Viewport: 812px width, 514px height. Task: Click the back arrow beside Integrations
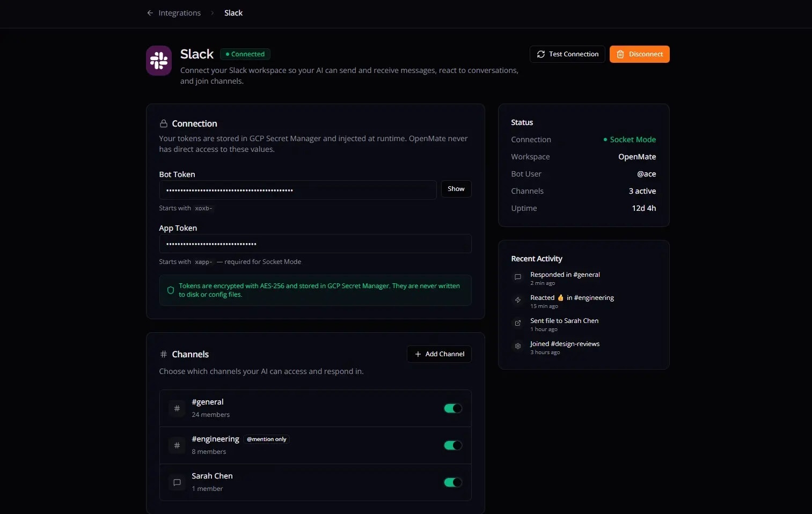tap(150, 13)
